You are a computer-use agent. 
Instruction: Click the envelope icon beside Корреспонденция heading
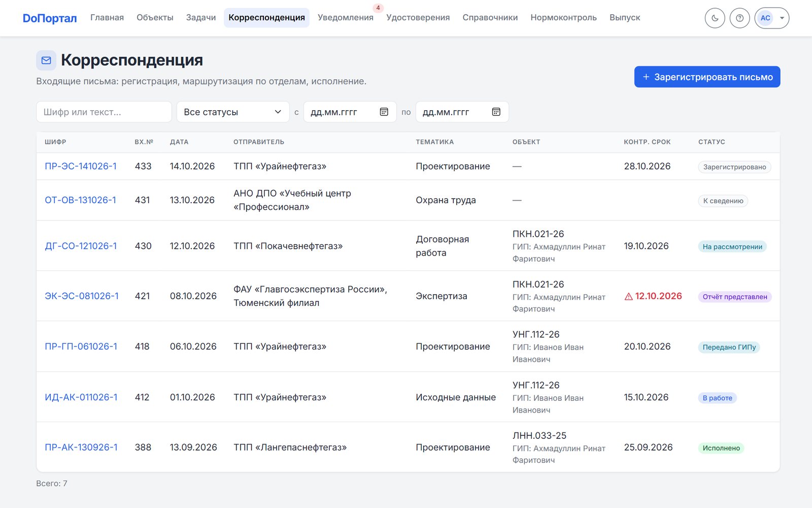click(46, 60)
